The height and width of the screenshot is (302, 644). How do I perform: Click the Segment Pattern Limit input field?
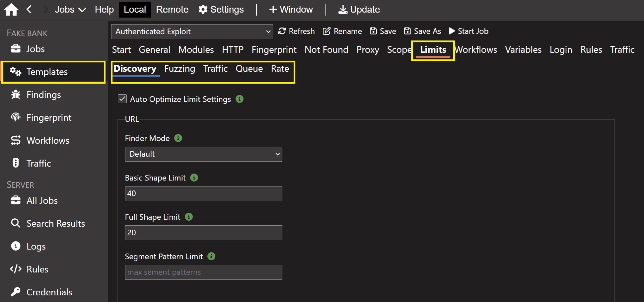tap(203, 272)
